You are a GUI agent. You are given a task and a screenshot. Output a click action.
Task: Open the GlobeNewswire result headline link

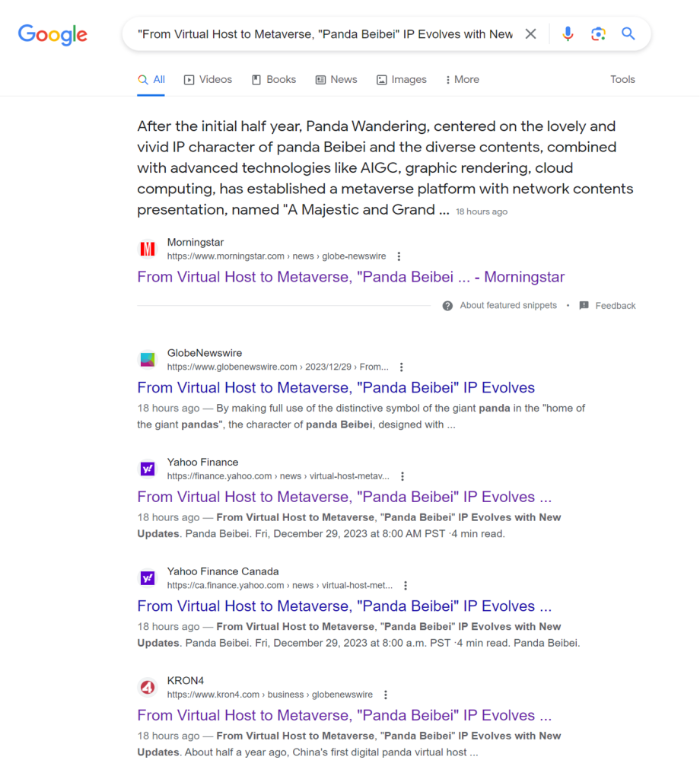point(336,387)
